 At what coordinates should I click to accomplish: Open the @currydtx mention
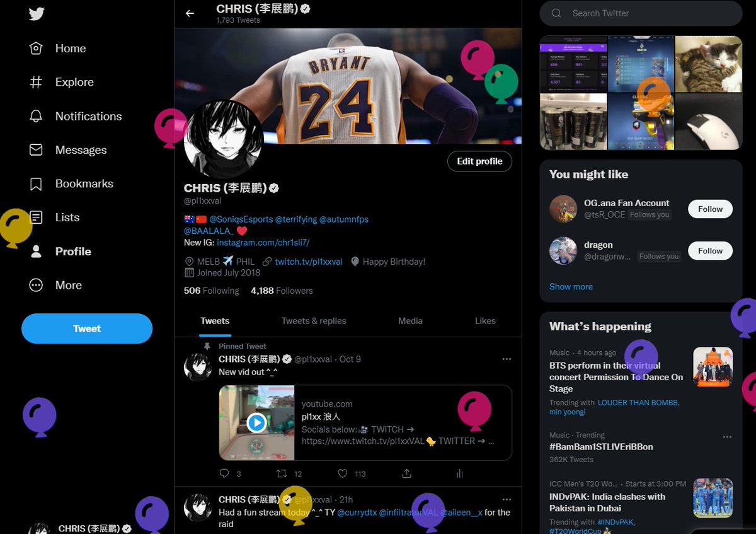click(x=357, y=513)
